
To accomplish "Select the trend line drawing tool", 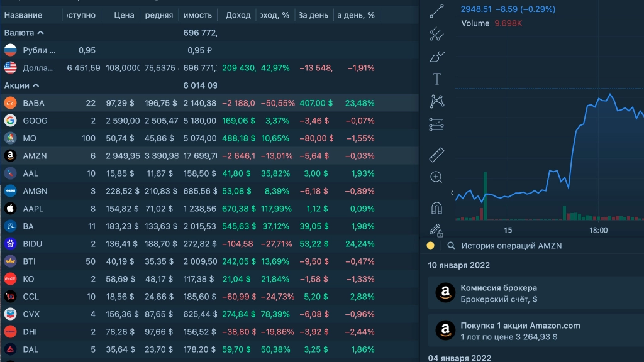I will point(436,11).
